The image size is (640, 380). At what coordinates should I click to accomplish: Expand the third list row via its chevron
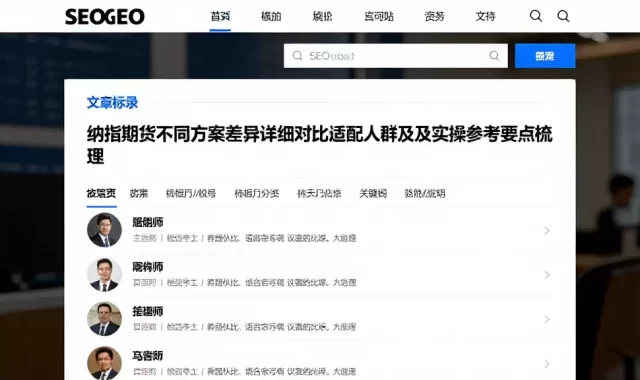click(547, 319)
